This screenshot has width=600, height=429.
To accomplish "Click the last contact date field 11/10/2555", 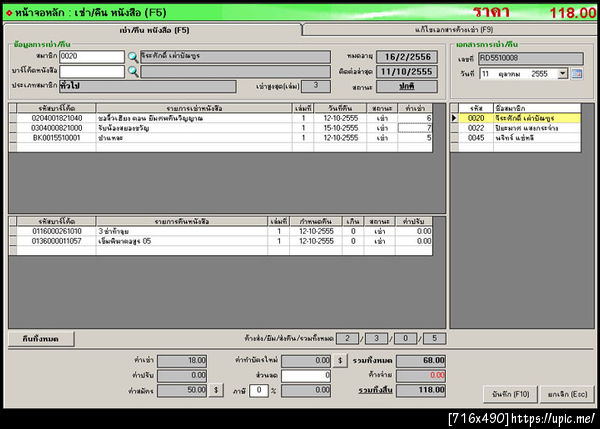I will 407,72.
